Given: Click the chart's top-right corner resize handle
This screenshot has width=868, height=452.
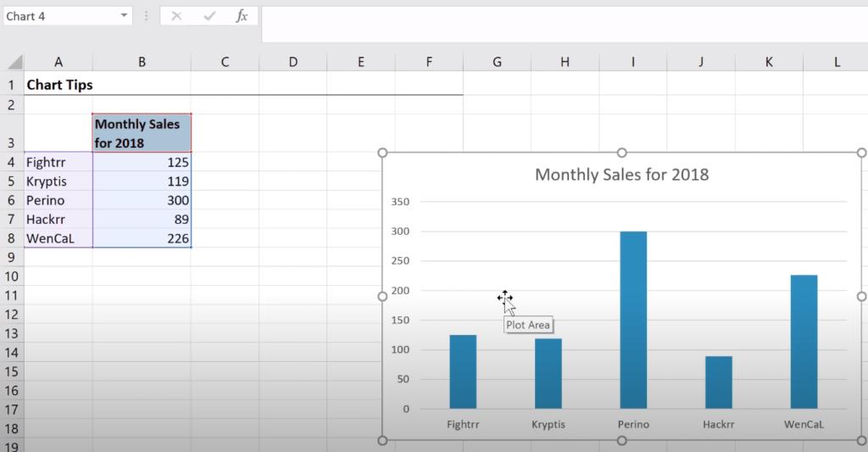Looking at the screenshot, I should 862,153.
